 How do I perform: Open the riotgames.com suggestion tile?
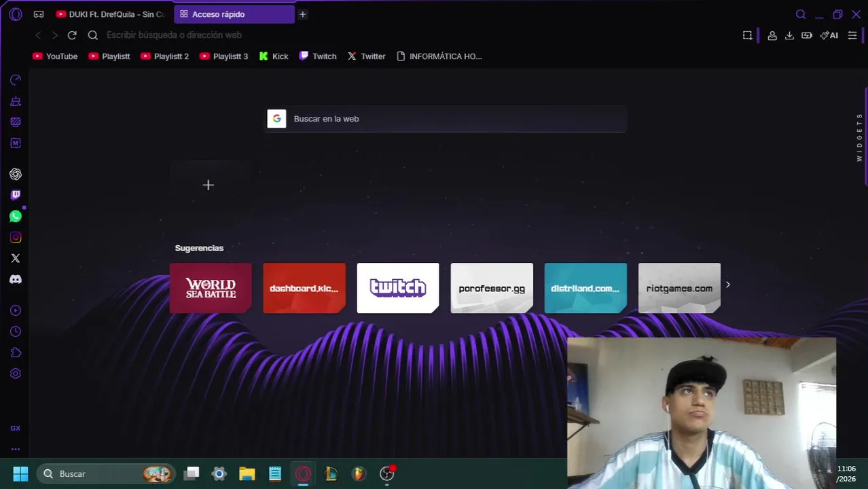pyautogui.click(x=679, y=289)
